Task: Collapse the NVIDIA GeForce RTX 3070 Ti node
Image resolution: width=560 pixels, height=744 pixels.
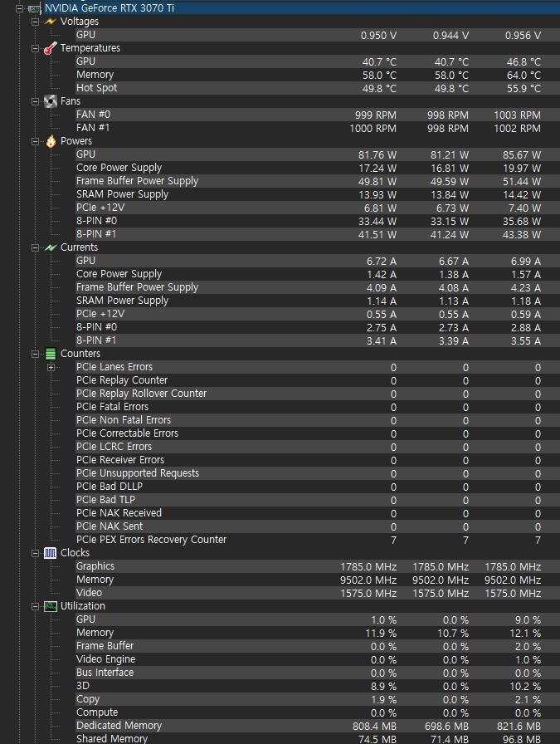Action: point(19,8)
